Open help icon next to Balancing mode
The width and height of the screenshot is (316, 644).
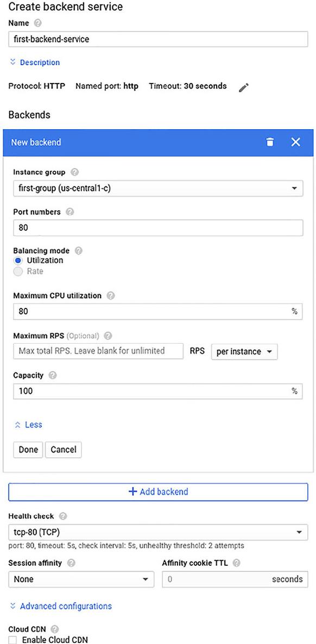[79, 250]
